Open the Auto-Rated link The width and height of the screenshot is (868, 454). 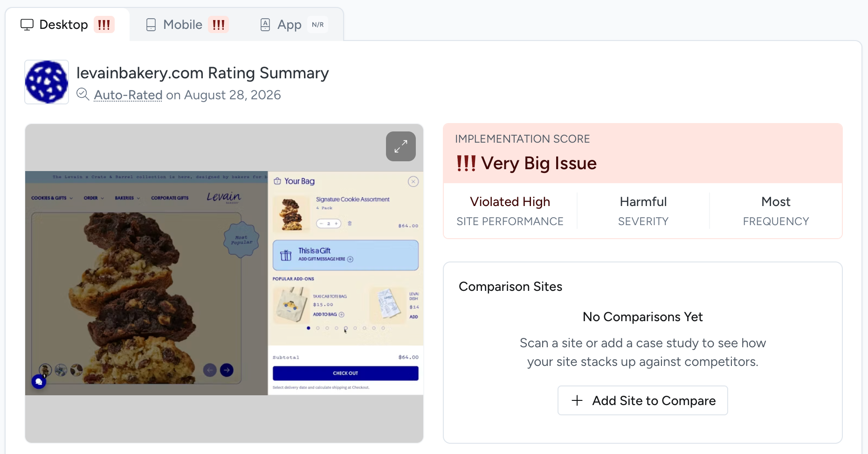[x=128, y=95]
